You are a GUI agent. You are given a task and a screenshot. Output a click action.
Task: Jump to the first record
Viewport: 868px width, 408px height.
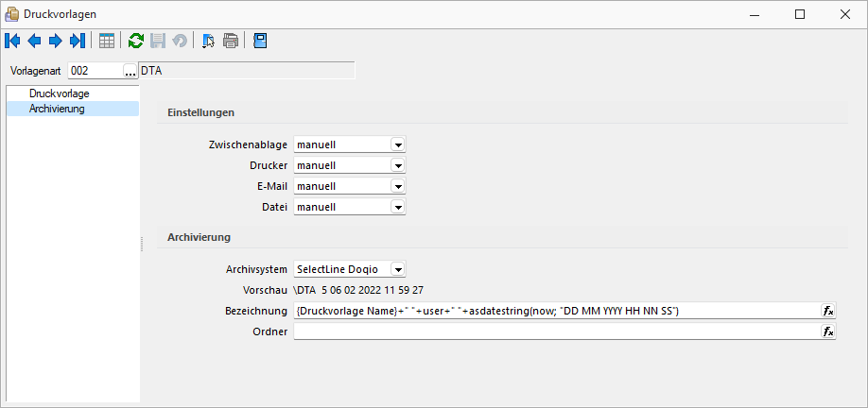tap(12, 41)
